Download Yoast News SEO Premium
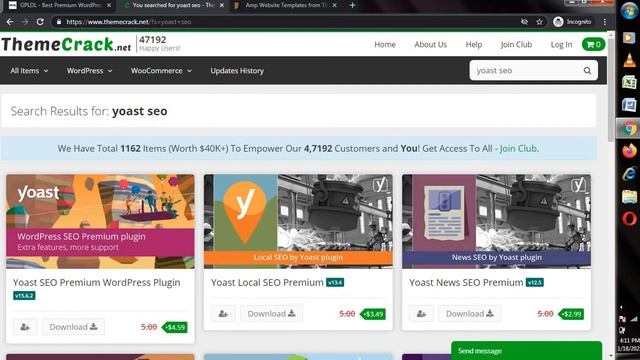 469,314
